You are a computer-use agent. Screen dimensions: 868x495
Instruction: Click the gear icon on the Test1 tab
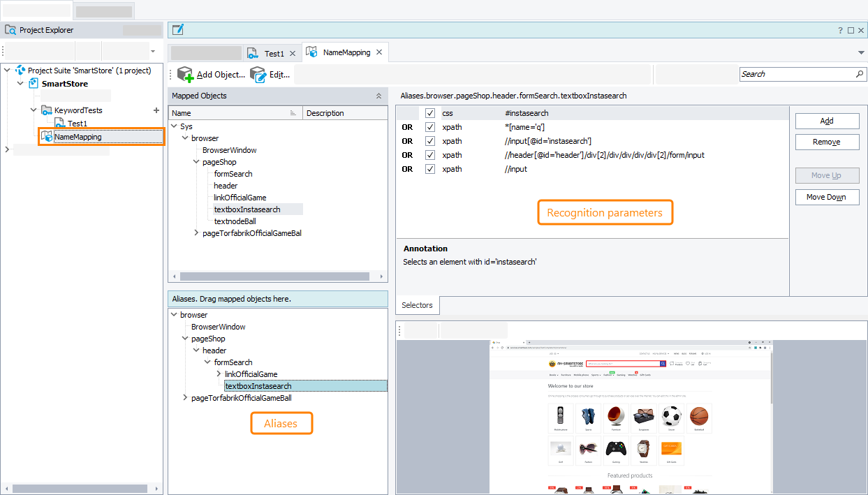click(x=252, y=52)
